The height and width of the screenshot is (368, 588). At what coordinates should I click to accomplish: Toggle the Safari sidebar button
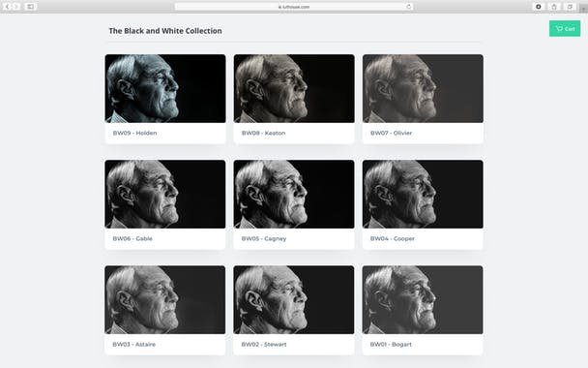[31, 7]
